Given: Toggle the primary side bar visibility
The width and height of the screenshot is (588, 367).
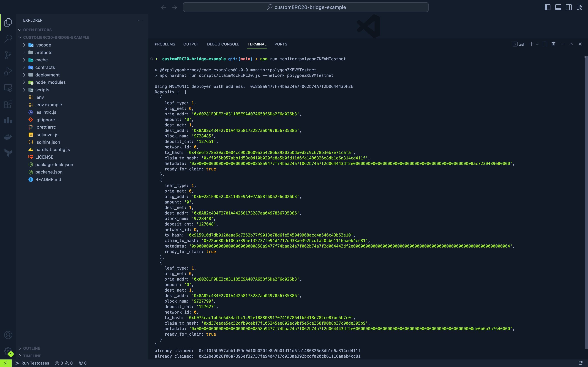Looking at the screenshot, I should 547,7.
